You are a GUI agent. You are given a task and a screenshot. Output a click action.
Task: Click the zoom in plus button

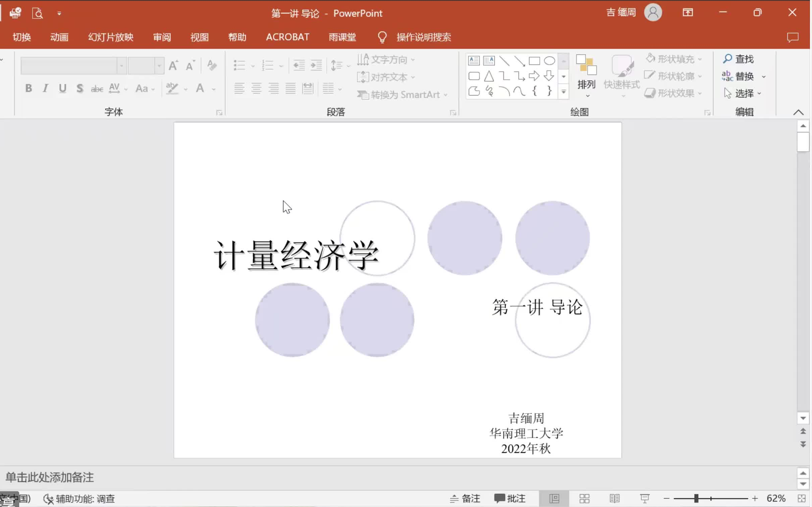(755, 498)
